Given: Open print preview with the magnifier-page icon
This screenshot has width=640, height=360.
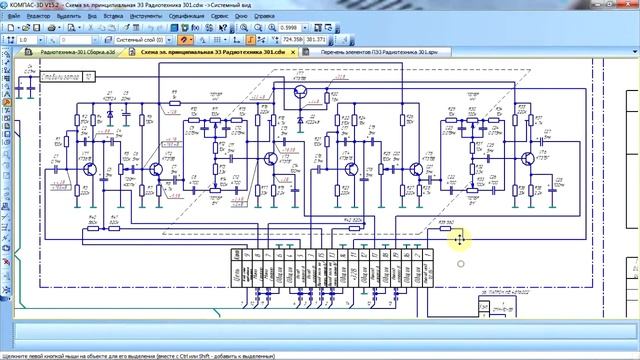Looking at the screenshot, I should (71, 28).
